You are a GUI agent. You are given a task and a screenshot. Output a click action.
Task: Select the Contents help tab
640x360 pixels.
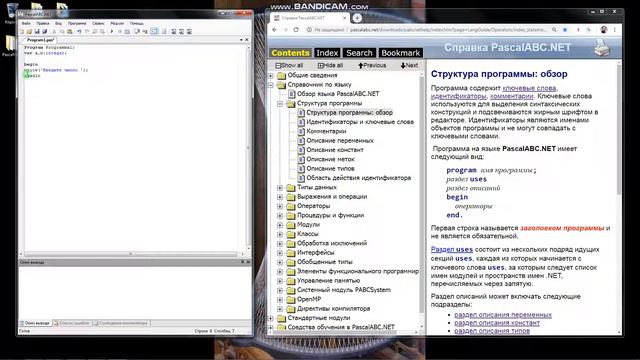click(x=290, y=53)
